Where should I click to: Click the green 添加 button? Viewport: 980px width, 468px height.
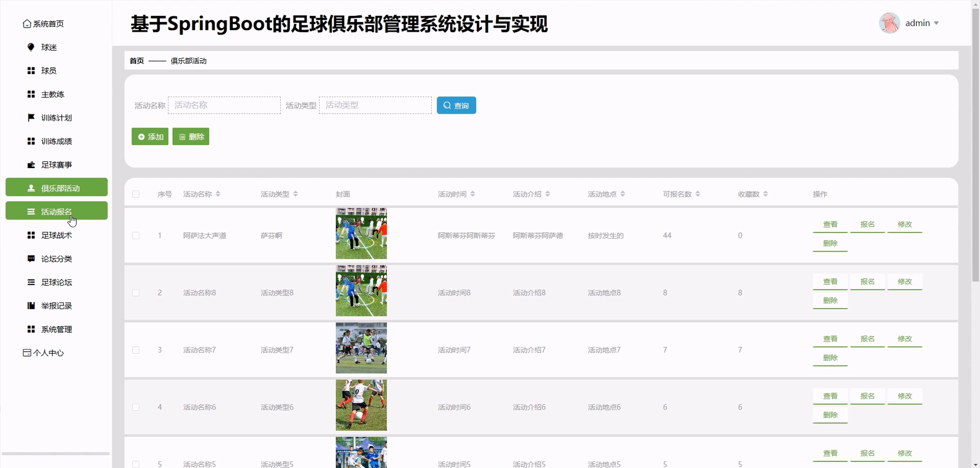150,136
